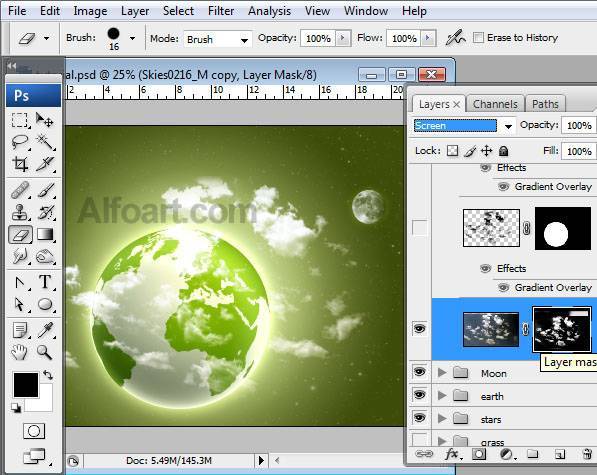The image size is (597, 475).
Task: Open the Filter menu
Action: coord(221,11)
